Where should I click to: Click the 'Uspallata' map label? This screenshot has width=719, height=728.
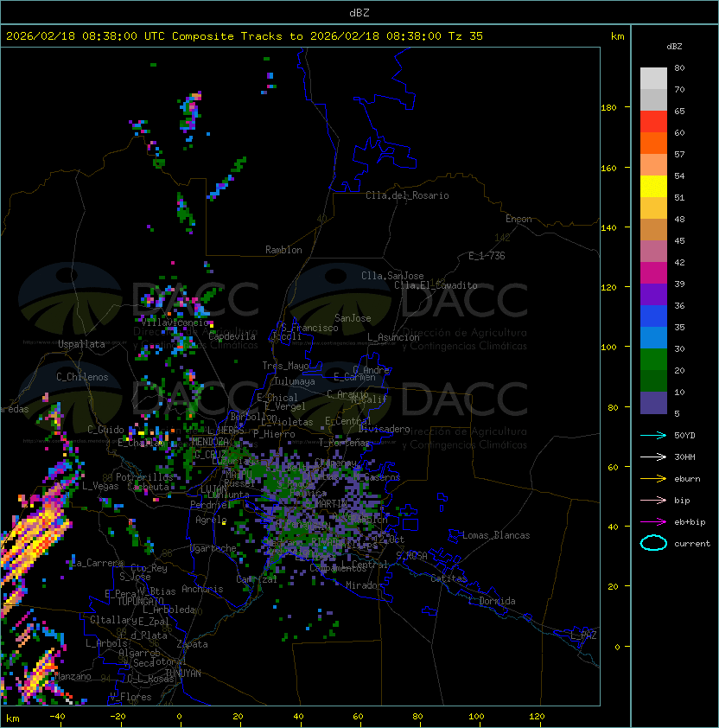(x=81, y=344)
